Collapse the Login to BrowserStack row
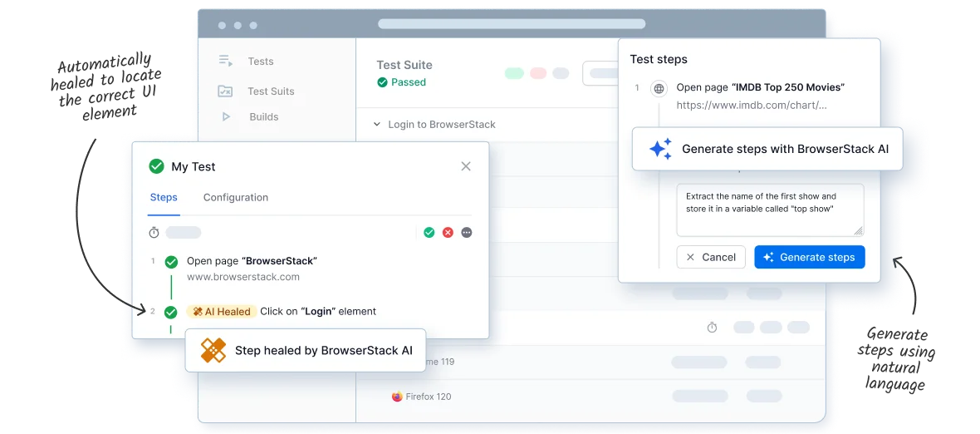The width and height of the screenshot is (980, 434). pyautogui.click(x=377, y=125)
